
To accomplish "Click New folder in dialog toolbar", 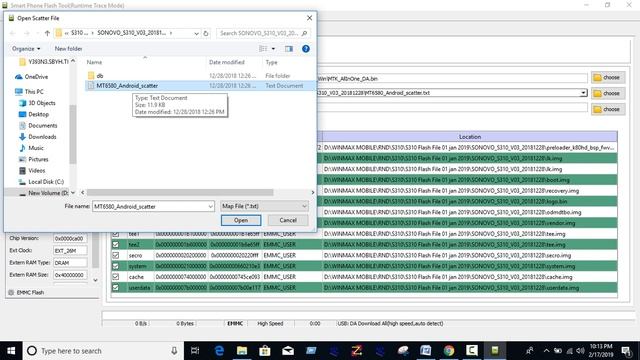I will coord(68,49).
